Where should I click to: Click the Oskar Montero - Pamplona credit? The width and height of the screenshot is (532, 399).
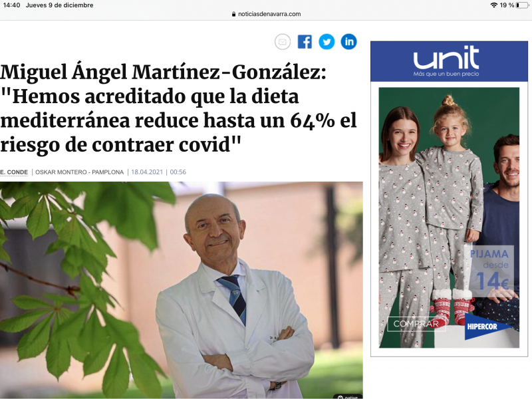(79, 172)
